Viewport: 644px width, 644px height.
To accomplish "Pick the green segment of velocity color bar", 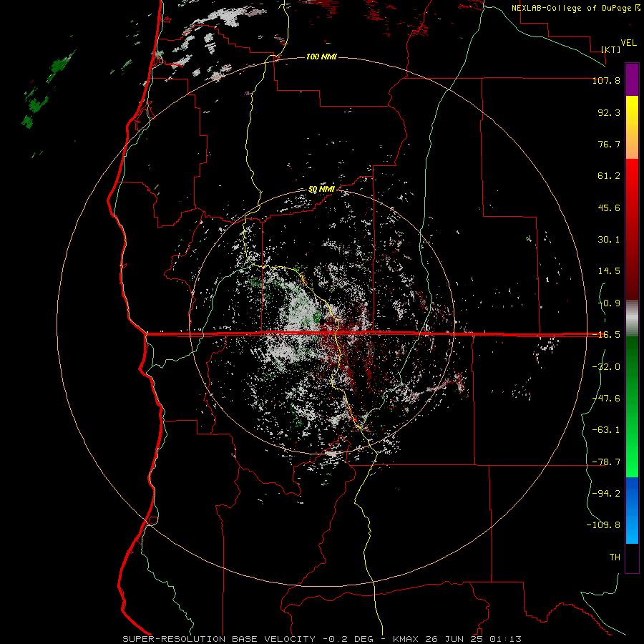I will tap(632, 406).
